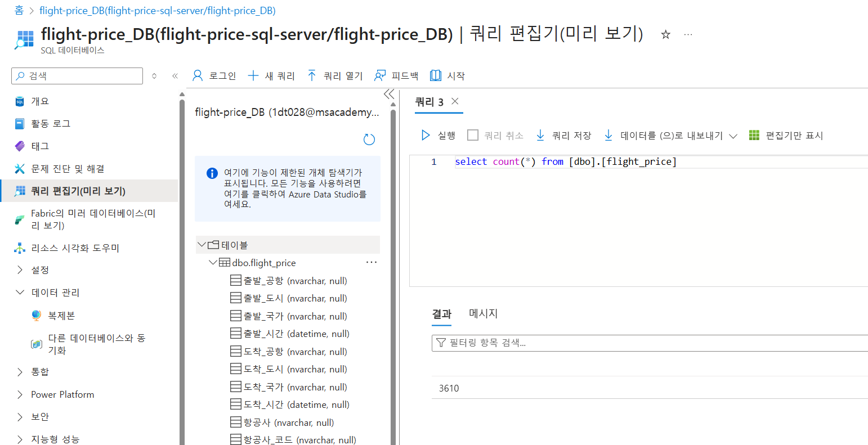Click the favorite star icon in title
This screenshot has width=868, height=445.
[665, 34]
